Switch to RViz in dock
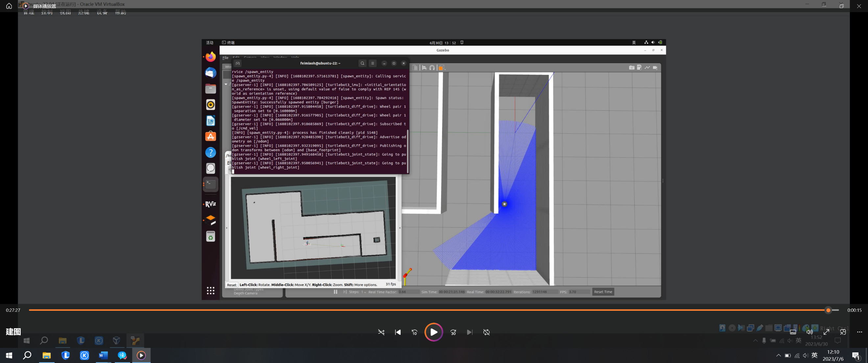 [x=211, y=204]
